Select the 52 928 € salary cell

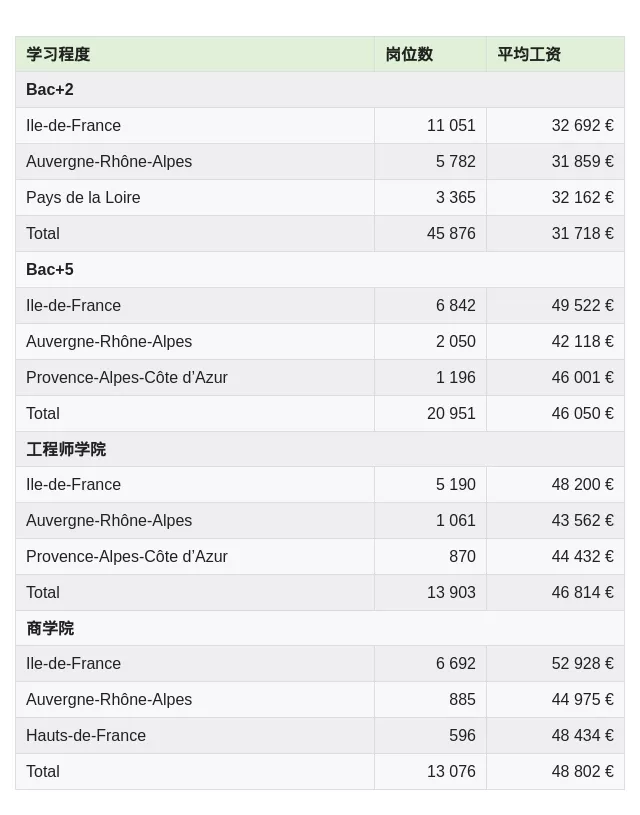[x=582, y=664]
